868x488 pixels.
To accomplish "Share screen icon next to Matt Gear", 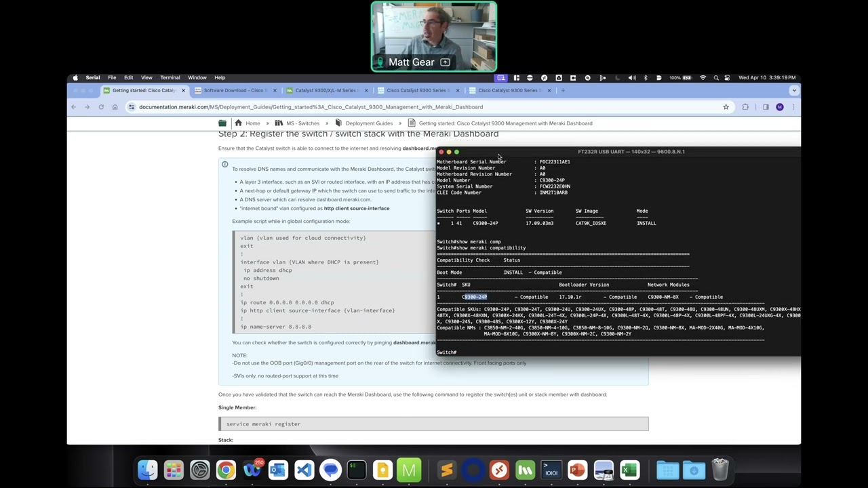I will pyautogui.click(x=445, y=62).
